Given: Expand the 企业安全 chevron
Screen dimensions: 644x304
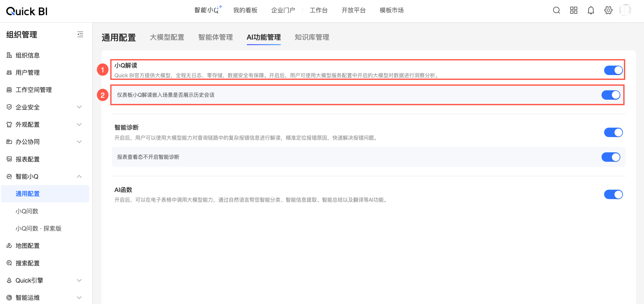Looking at the screenshot, I should 79,107.
